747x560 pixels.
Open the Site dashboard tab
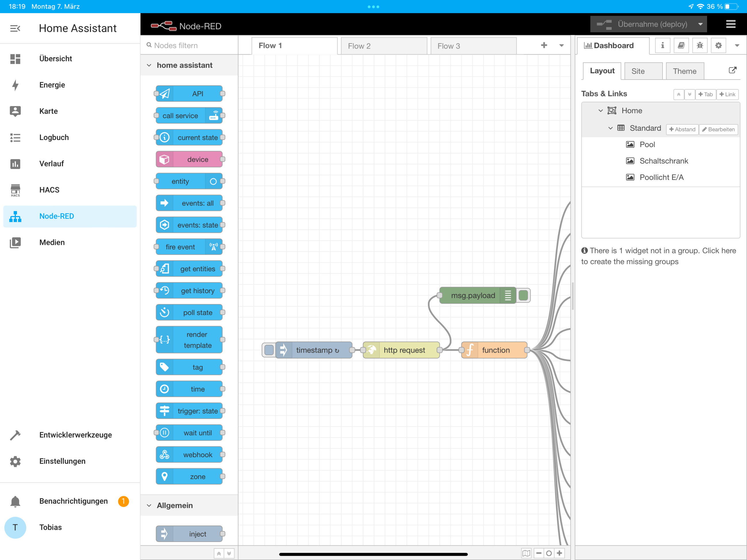pos(643,71)
